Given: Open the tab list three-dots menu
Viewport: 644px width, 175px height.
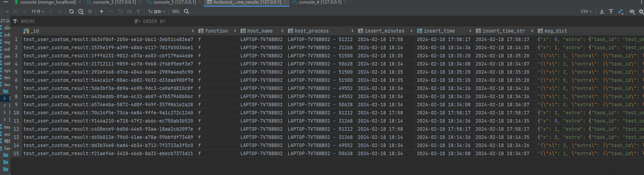Looking at the screenshot, I should pyautogui.click(x=642, y=2).
